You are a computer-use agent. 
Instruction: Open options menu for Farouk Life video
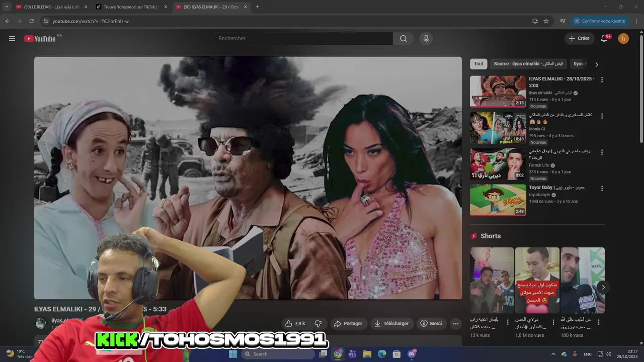pyautogui.click(x=602, y=152)
